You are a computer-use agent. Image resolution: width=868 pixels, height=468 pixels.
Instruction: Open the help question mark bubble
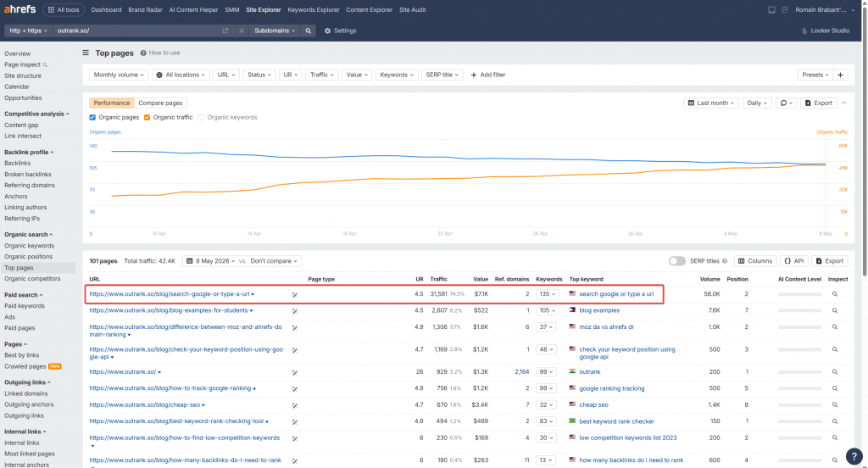[x=854, y=456]
